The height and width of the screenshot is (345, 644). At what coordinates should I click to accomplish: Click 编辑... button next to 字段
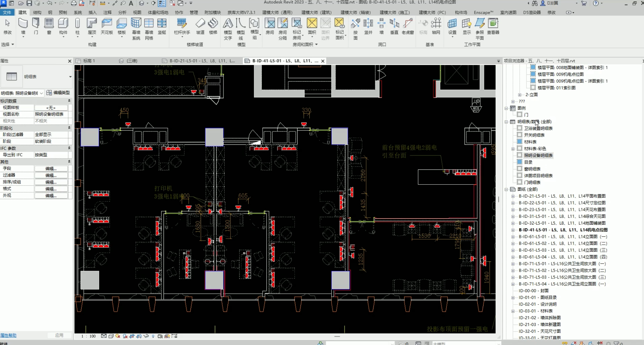pyautogui.click(x=51, y=169)
